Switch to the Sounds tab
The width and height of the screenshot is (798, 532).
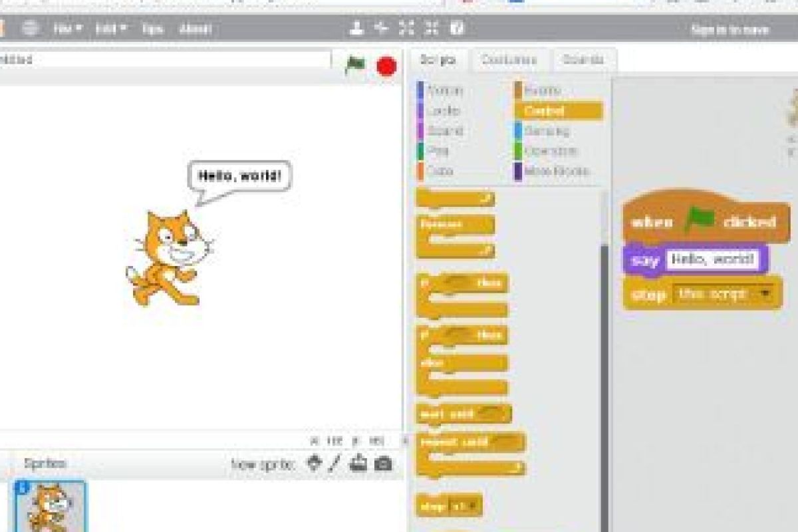click(x=583, y=60)
